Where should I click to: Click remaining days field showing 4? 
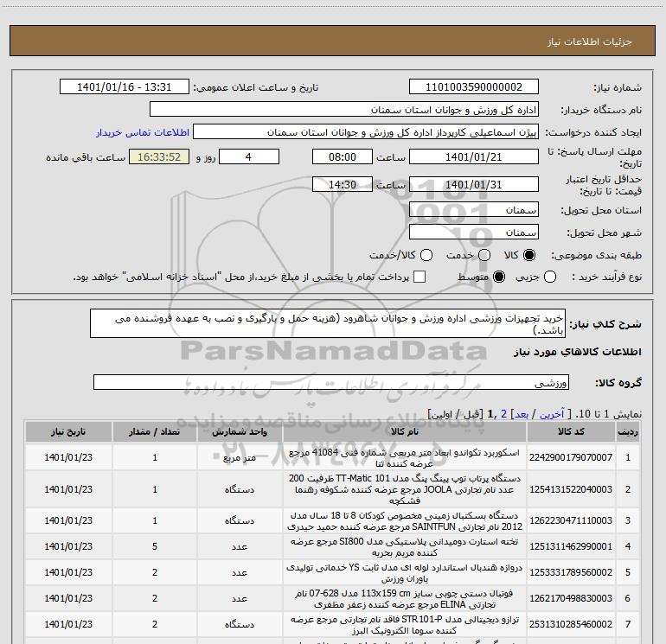point(249,156)
